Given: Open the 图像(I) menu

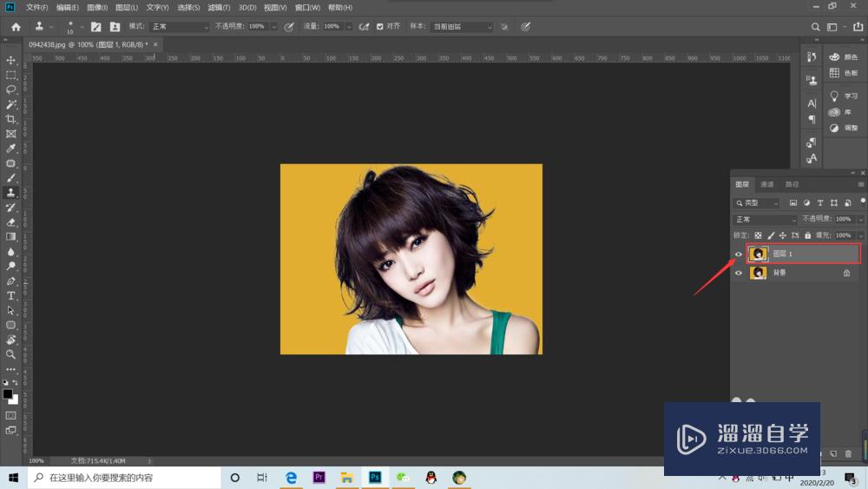Looking at the screenshot, I should [x=97, y=8].
